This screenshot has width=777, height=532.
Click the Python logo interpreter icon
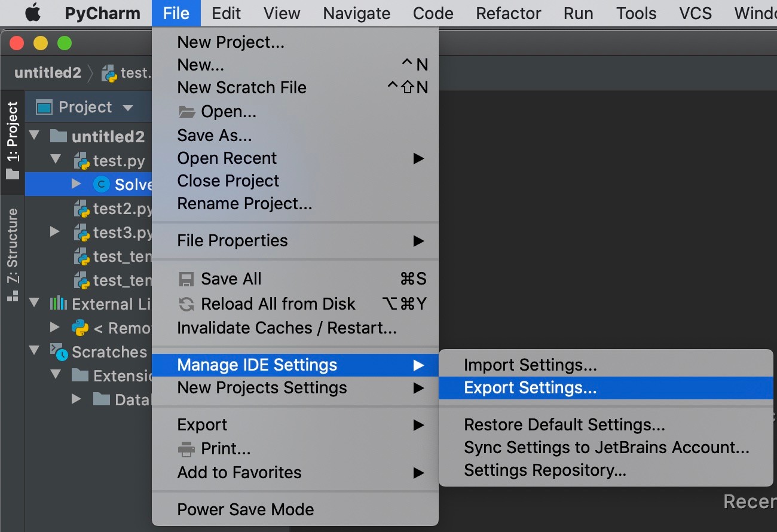(x=79, y=328)
